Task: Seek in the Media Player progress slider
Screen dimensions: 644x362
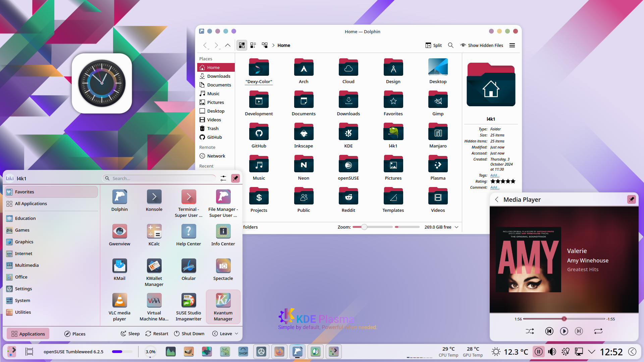Action: [x=564, y=319]
